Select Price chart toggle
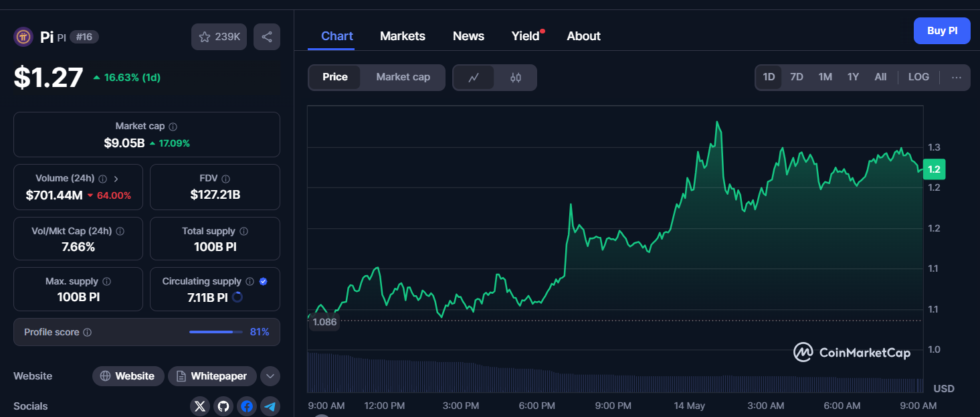The image size is (980, 417). tap(335, 77)
